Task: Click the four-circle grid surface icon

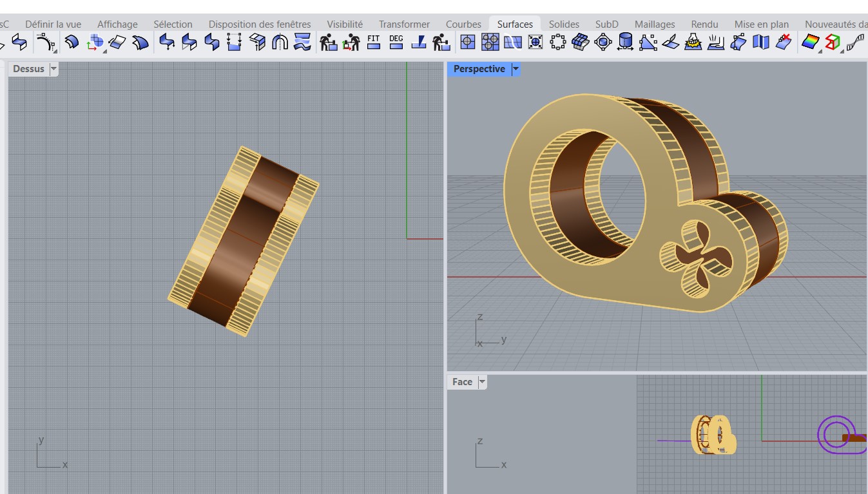Action: click(490, 43)
